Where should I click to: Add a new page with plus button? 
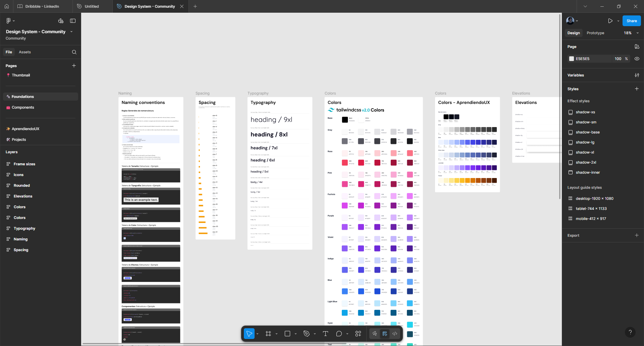pyautogui.click(x=74, y=66)
